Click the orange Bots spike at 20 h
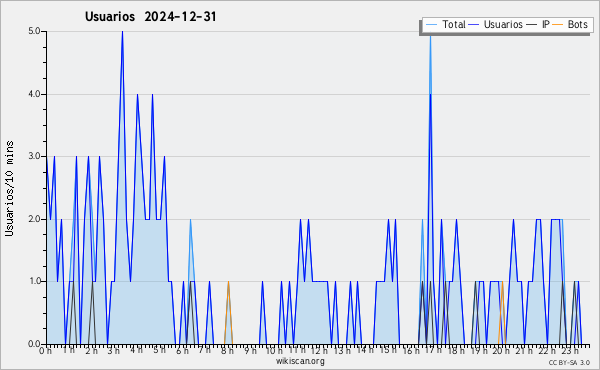Image resolution: width=600 pixels, height=370 pixels. coord(502,313)
